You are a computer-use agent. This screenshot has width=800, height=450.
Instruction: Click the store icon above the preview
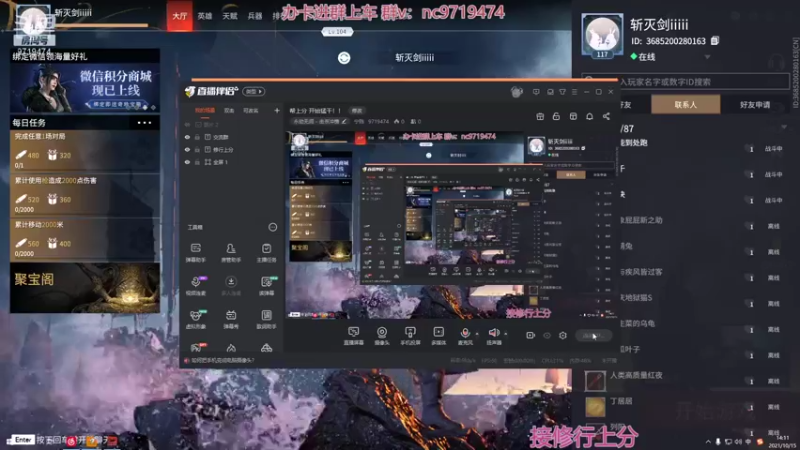pos(573,116)
